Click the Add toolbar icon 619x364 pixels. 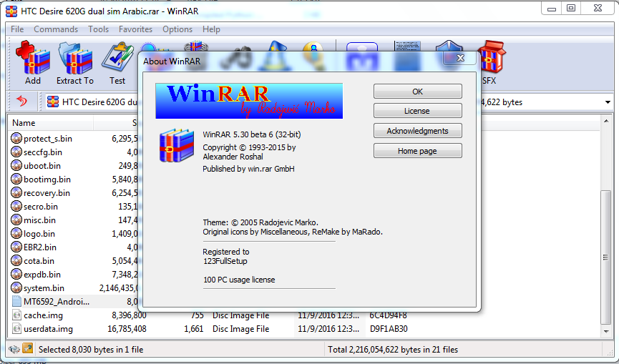33,58
